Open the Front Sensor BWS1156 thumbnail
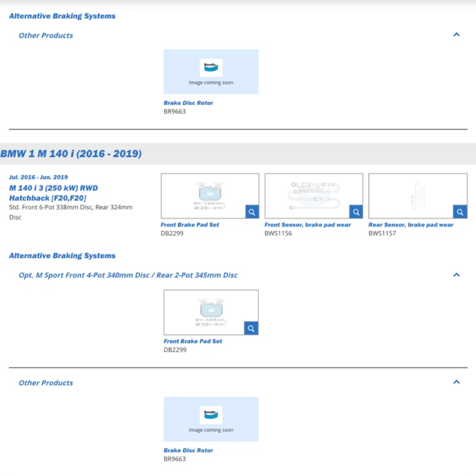The width and height of the screenshot is (476, 476). pos(314,196)
